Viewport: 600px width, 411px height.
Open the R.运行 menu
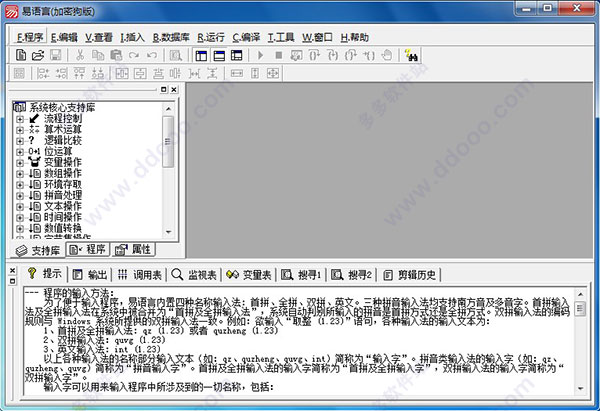coord(211,37)
